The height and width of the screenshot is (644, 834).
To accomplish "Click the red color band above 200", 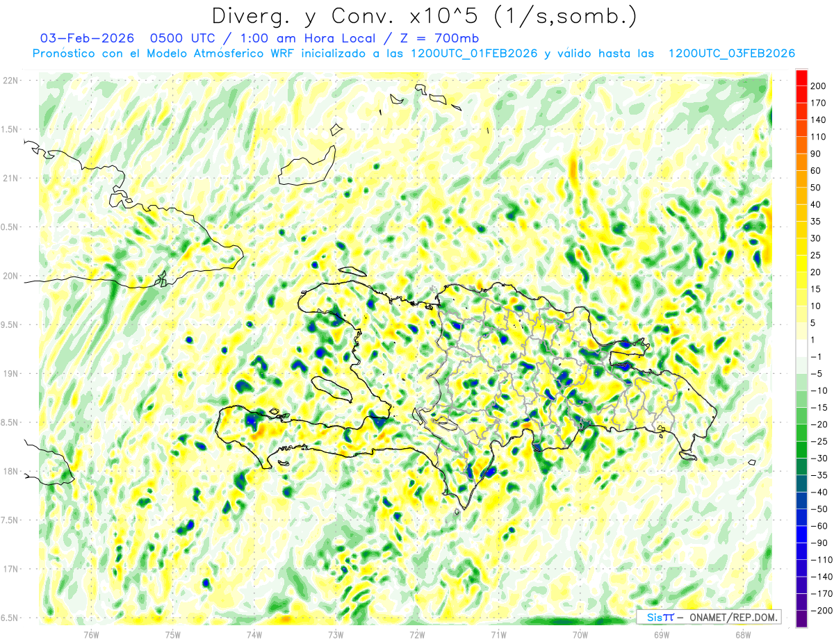I will click(801, 78).
